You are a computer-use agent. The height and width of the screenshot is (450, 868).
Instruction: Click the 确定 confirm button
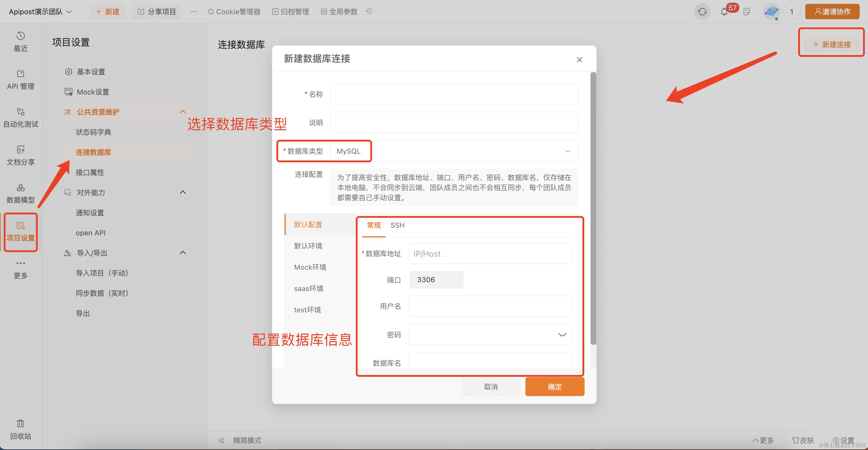coord(554,387)
